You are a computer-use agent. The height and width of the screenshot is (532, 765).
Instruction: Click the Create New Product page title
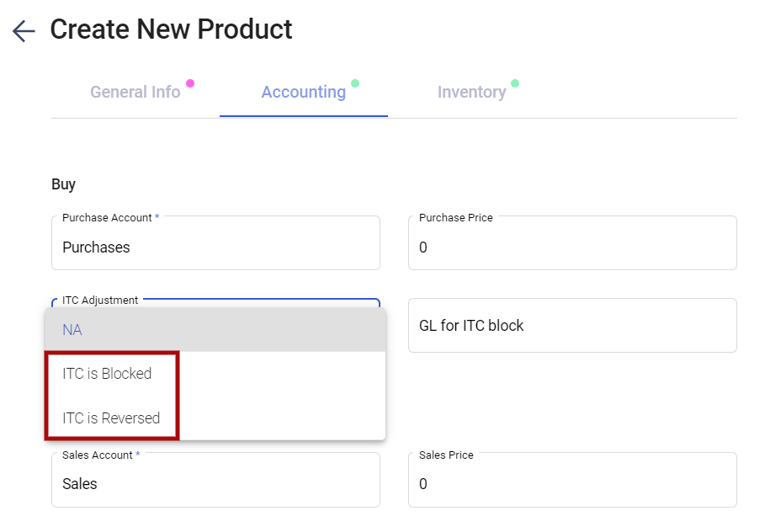[171, 29]
